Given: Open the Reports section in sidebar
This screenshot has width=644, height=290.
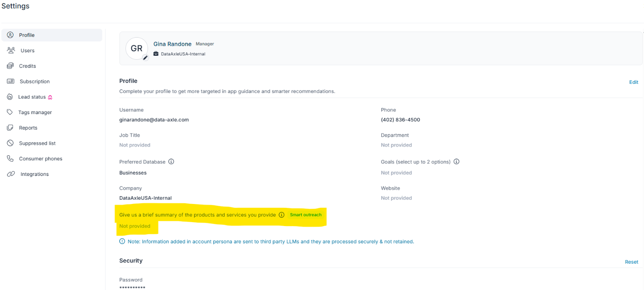Looking at the screenshot, I should tap(28, 128).
